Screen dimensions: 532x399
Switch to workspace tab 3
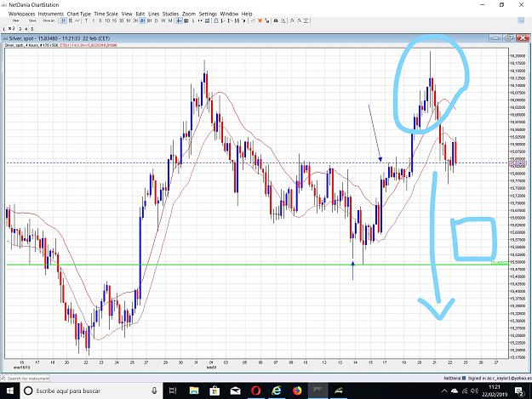(x=20, y=29)
